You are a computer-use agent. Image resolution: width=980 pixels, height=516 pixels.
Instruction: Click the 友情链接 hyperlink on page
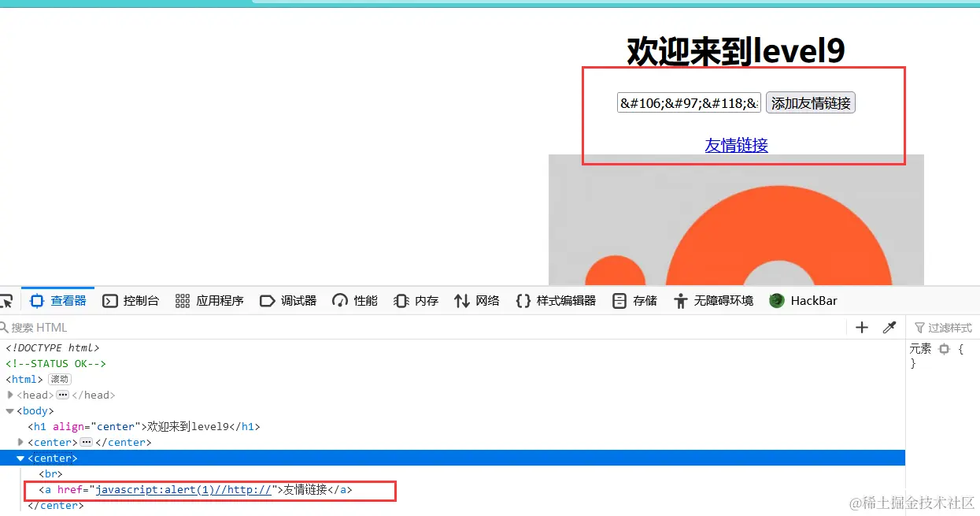pyautogui.click(x=736, y=145)
